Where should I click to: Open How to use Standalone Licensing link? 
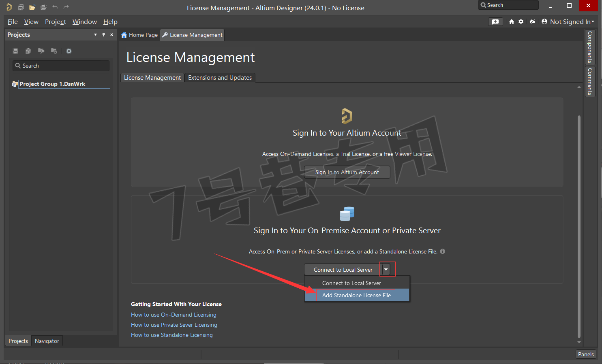(x=172, y=335)
